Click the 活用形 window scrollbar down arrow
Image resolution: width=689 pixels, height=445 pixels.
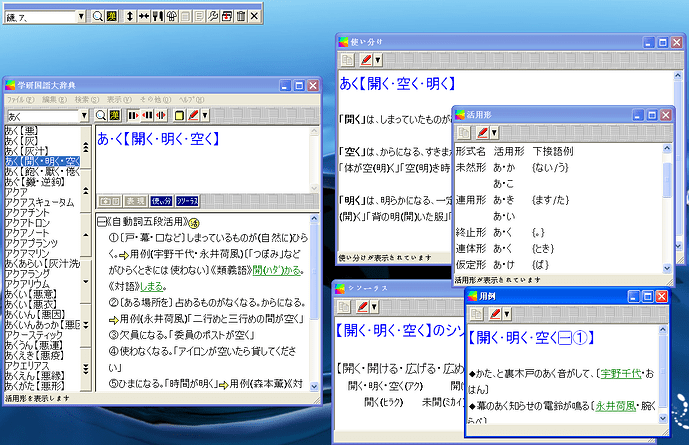667,268
